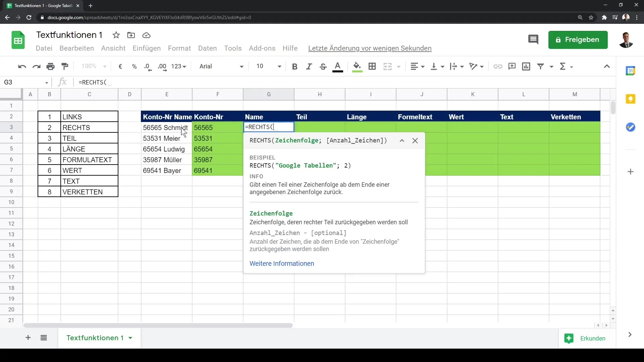Open the Add-ons menu
This screenshot has width=644, height=362.
[262, 48]
